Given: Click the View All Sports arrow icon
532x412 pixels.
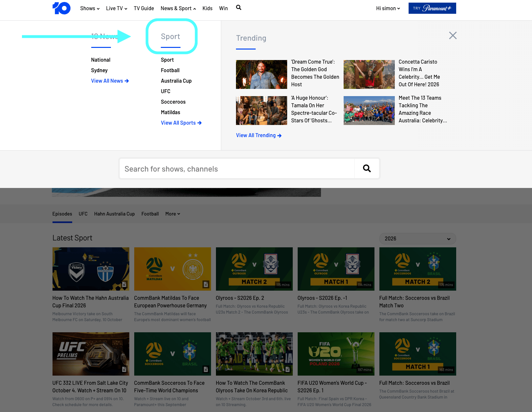Looking at the screenshot, I should tap(200, 123).
